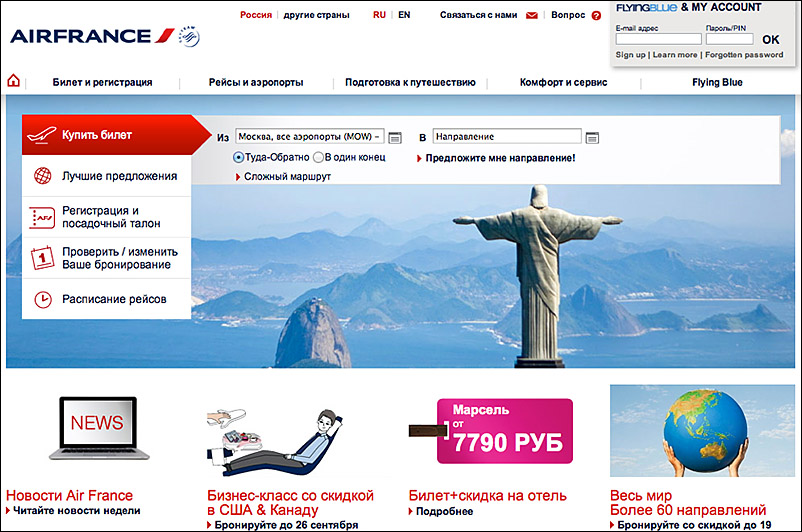
Task: Click the envelope contact icon
Action: point(532,15)
